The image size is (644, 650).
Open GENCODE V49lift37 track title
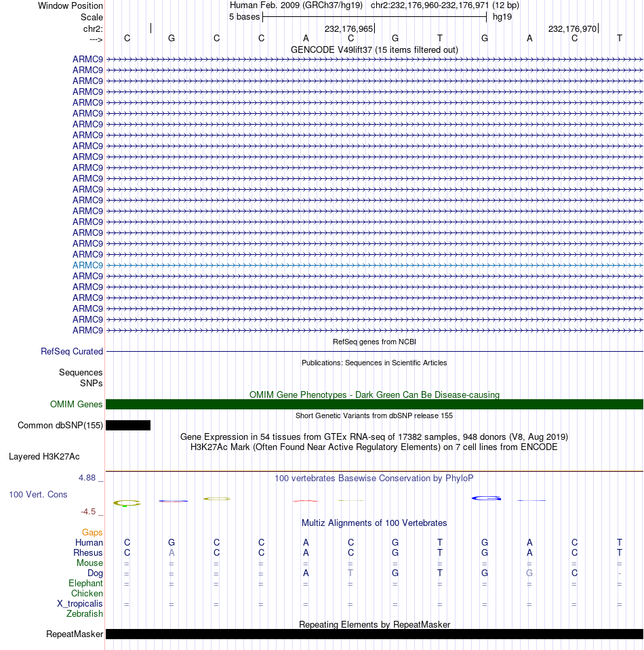tap(374, 49)
